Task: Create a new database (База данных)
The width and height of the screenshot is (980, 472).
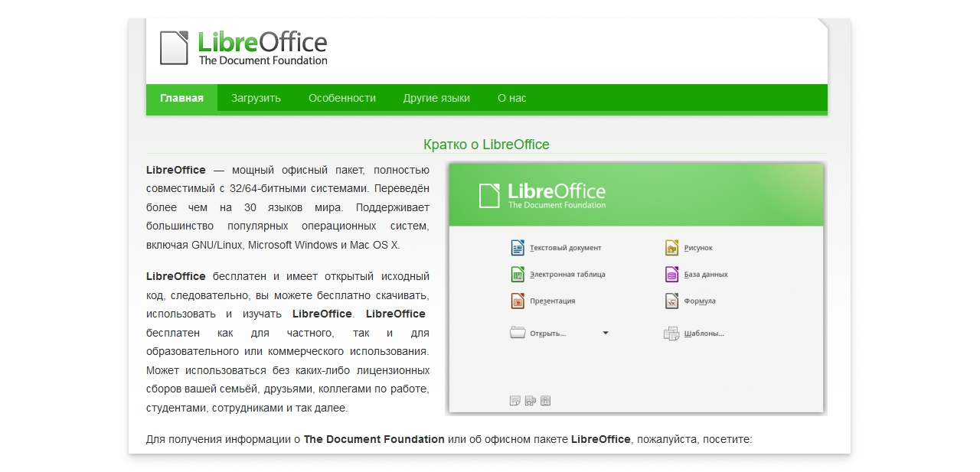Action: tap(704, 274)
